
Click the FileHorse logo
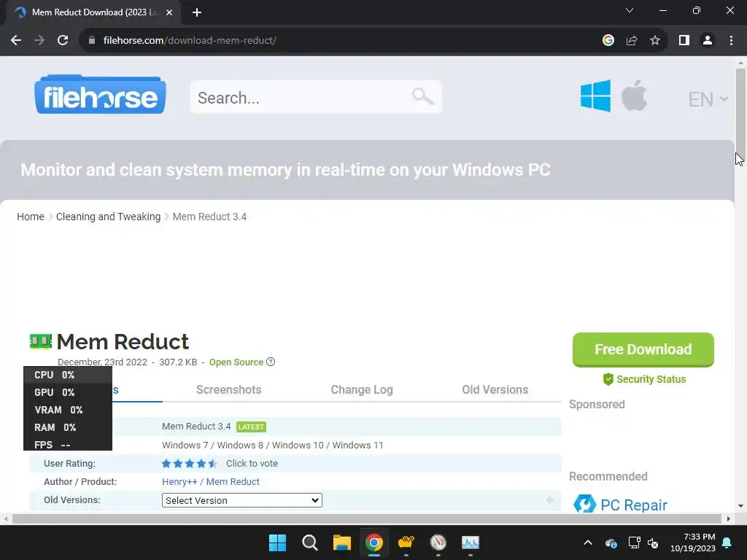(100, 94)
